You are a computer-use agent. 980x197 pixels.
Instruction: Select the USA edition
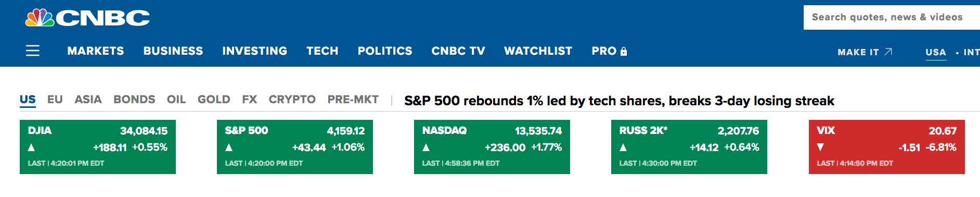936,52
